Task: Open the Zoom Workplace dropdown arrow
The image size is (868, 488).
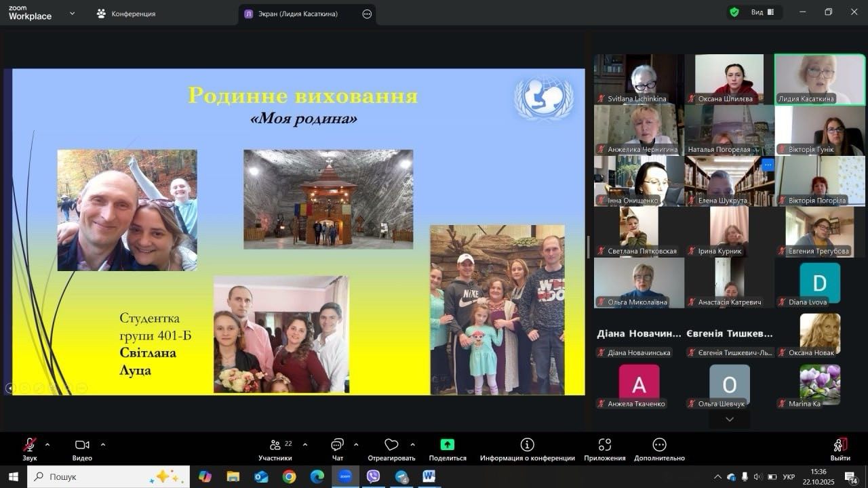Action: click(72, 13)
